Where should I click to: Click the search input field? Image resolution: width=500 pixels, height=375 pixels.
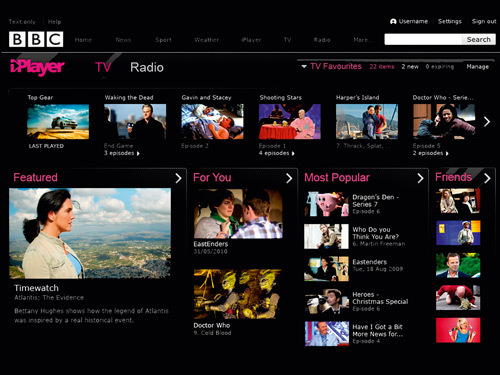click(x=423, y=39)
